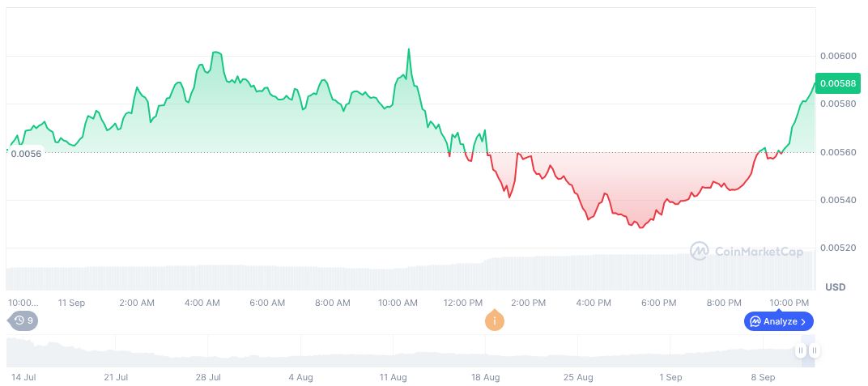
Task: Select 18 Aug on the overview timeline
Action: click(x=487, y=377)
